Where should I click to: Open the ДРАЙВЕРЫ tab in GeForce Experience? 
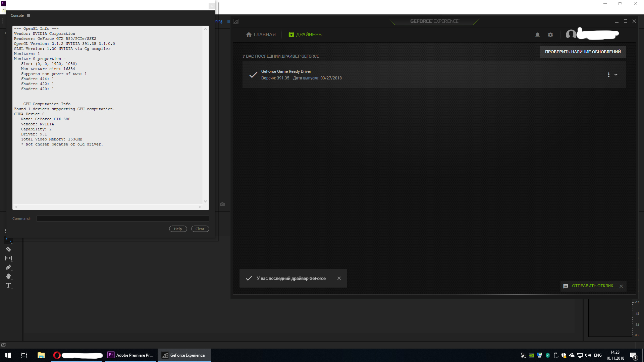click(x=306, y=35)
